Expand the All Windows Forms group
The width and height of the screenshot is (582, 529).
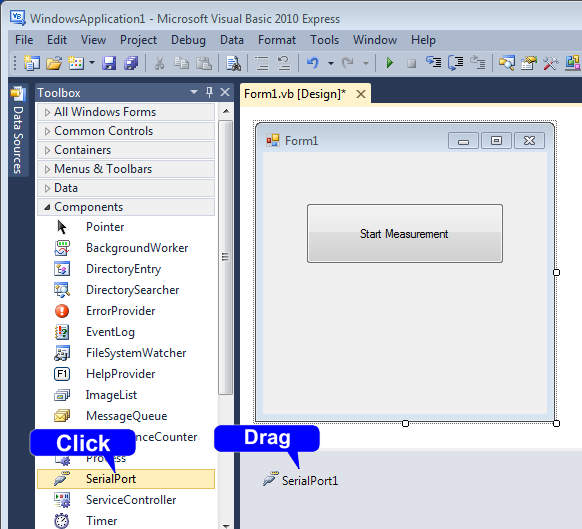[126, 112]
